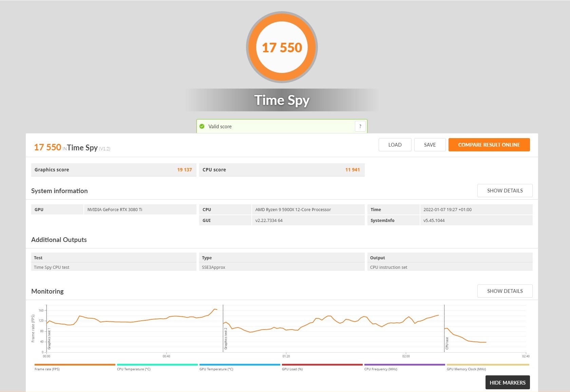This screenshot has width=570, height=392.
Task: Click the Frame rate (FPS) axis label
Action: 33,328
